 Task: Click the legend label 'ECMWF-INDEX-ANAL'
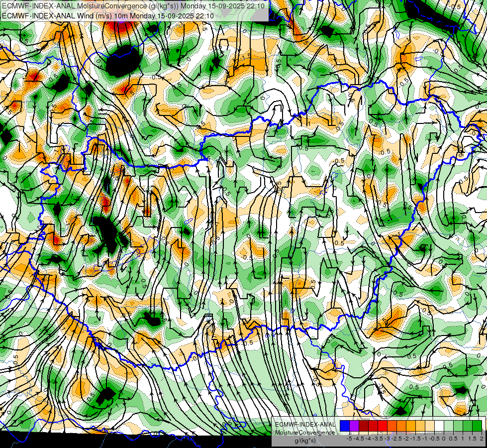pos(305,425)
